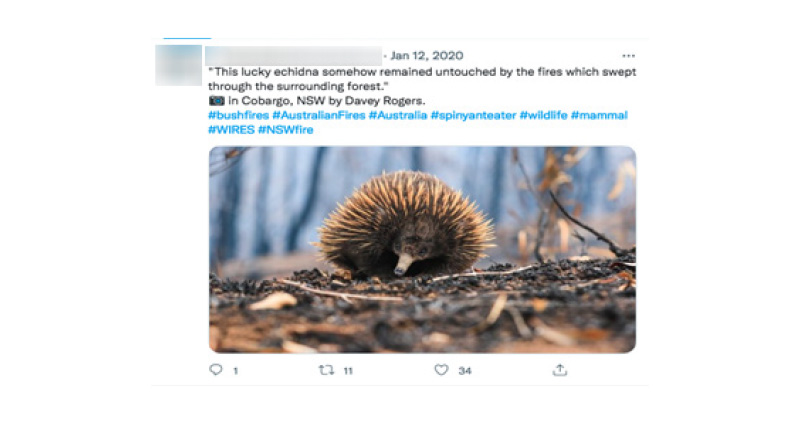800x425 pixels.
Task: Click the #NSWfire hashtag
Action: click(x=285, y=129)
